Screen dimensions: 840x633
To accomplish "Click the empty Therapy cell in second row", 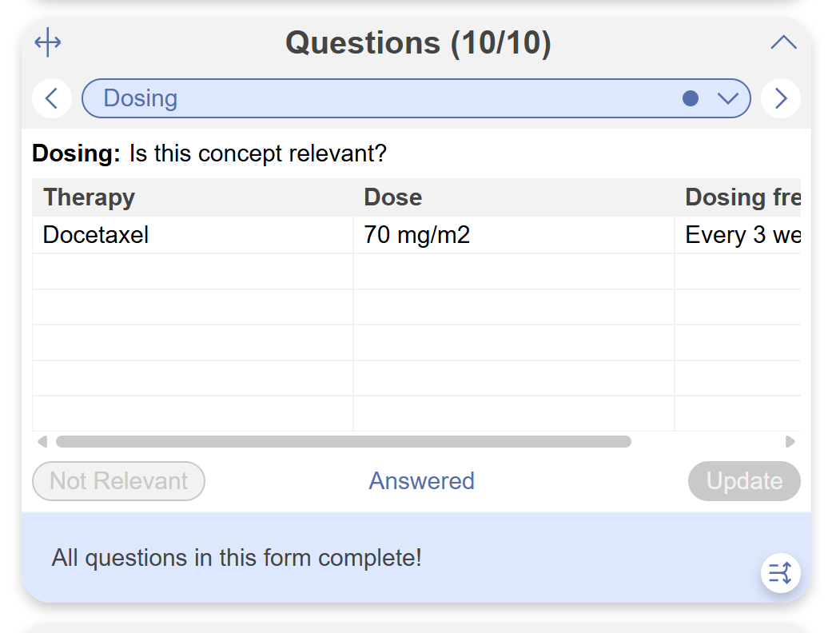I will click(x=192, y=272).
